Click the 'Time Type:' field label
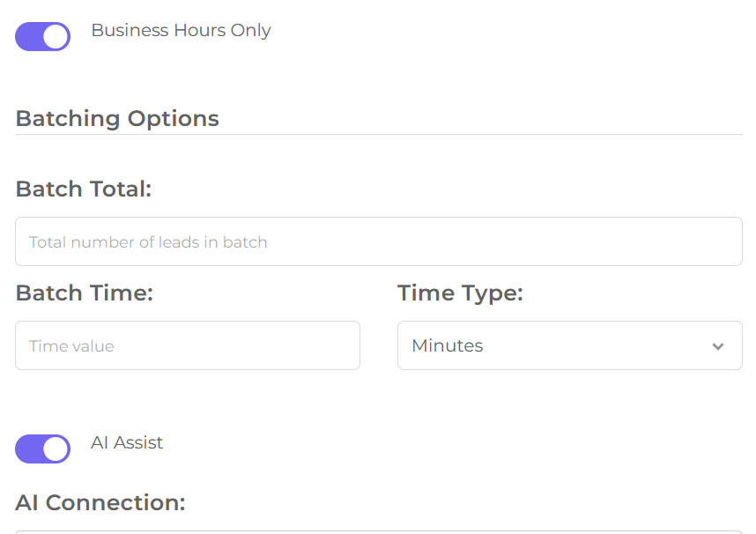The width and height of the screenshot is (756, 534). click(x=460, y=293)
